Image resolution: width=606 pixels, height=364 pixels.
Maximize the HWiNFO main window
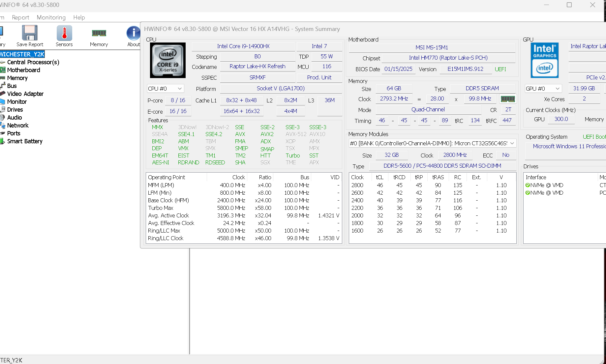[x=569, y=5]
